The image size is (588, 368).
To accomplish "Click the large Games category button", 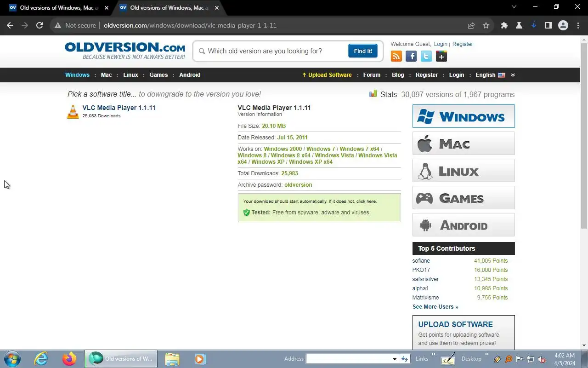I will coord(464,198).
